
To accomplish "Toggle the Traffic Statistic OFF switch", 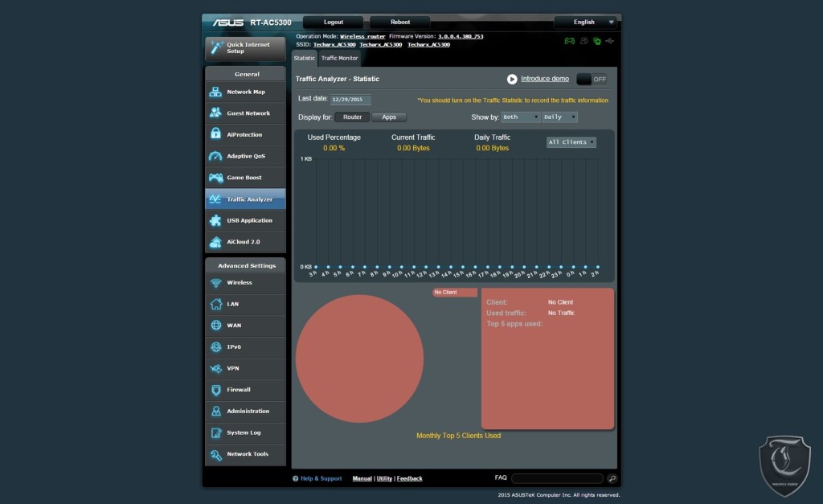I will coord(592,79).
